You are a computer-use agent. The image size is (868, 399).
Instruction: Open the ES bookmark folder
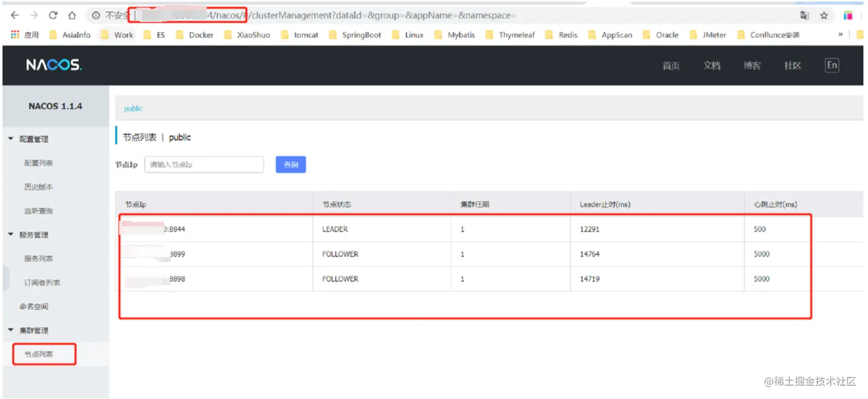(x=154, y=34)
